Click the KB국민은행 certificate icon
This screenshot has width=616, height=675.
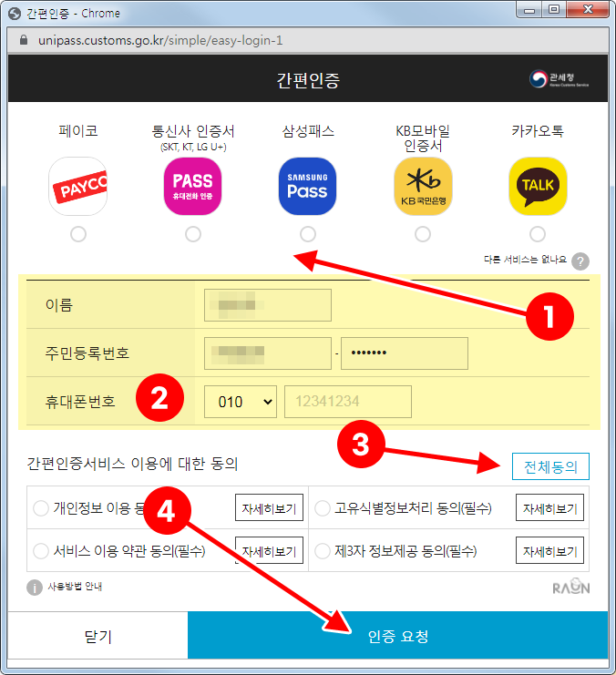pos(423,186)
